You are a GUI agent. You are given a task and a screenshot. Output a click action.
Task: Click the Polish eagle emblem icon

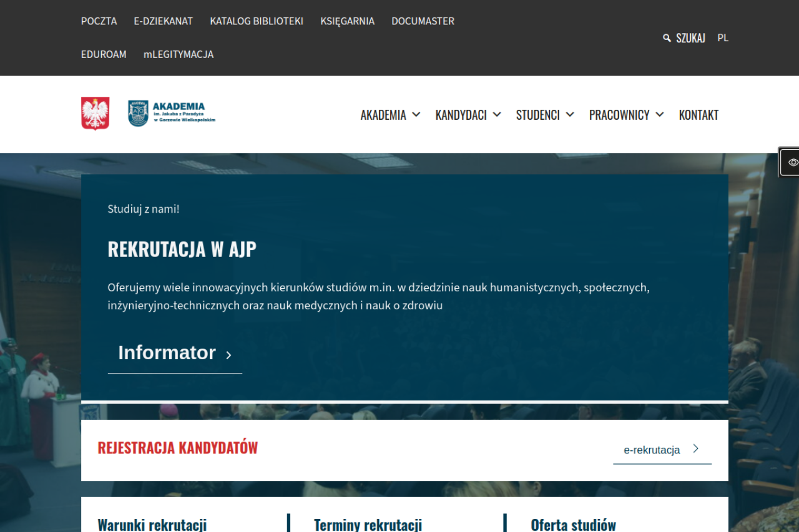[95, 114]
